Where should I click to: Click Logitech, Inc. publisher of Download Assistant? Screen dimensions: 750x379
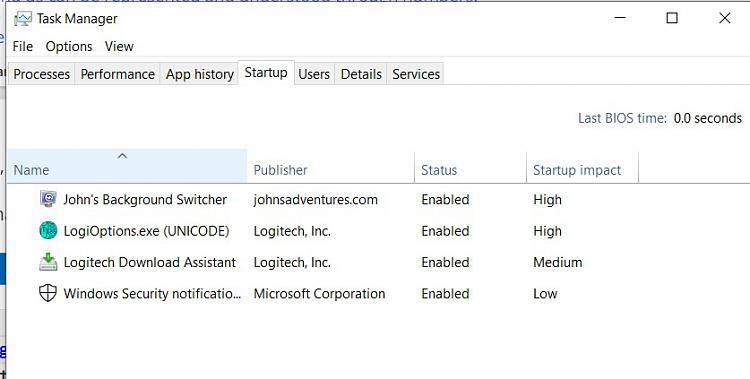[292, 262]
